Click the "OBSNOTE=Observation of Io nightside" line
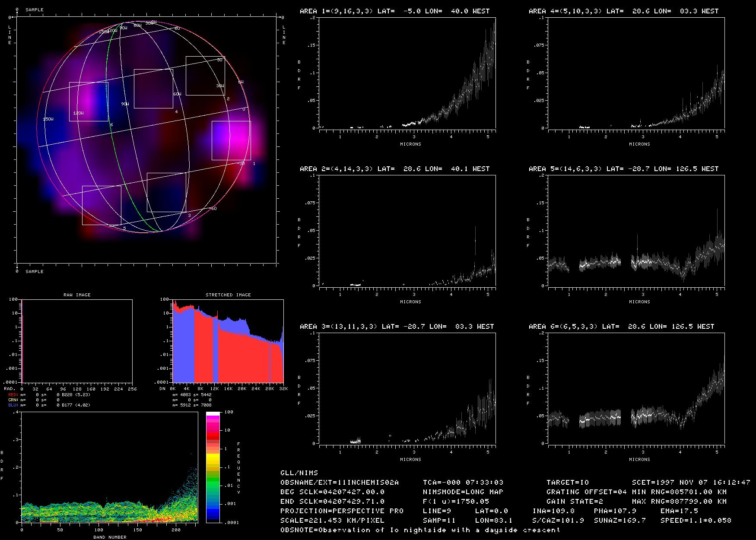 [x=420, y=530]
